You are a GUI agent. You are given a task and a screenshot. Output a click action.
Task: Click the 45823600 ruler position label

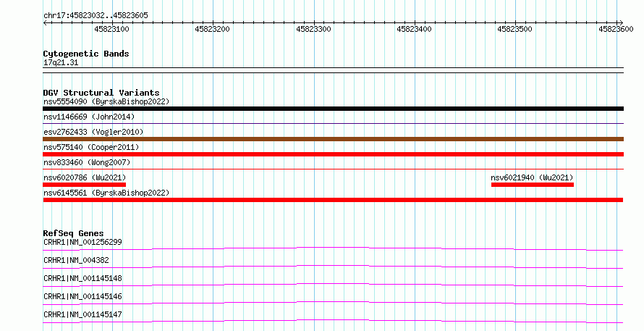tap(616, 29)
